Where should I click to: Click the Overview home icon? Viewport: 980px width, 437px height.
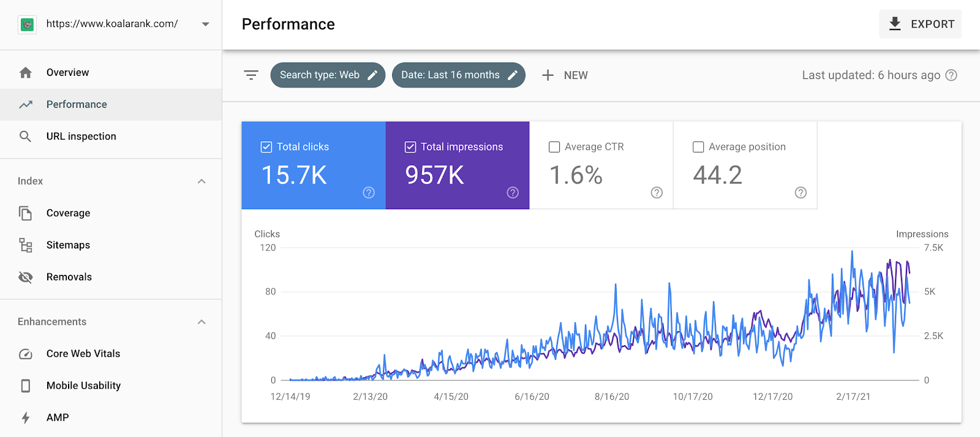tap(25, 72)
